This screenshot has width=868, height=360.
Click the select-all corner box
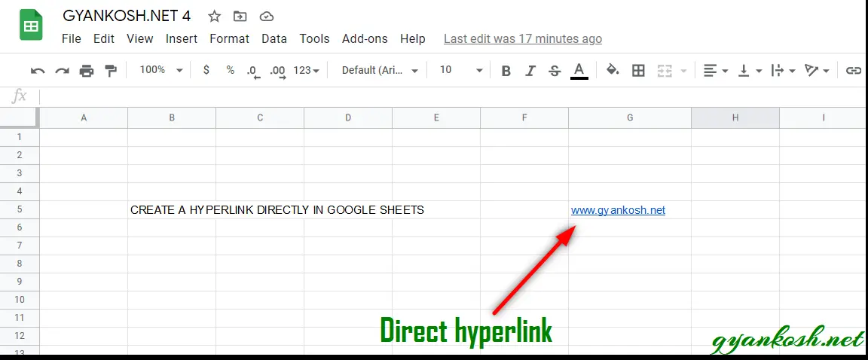pyautogui.click(x=20, y=117)
